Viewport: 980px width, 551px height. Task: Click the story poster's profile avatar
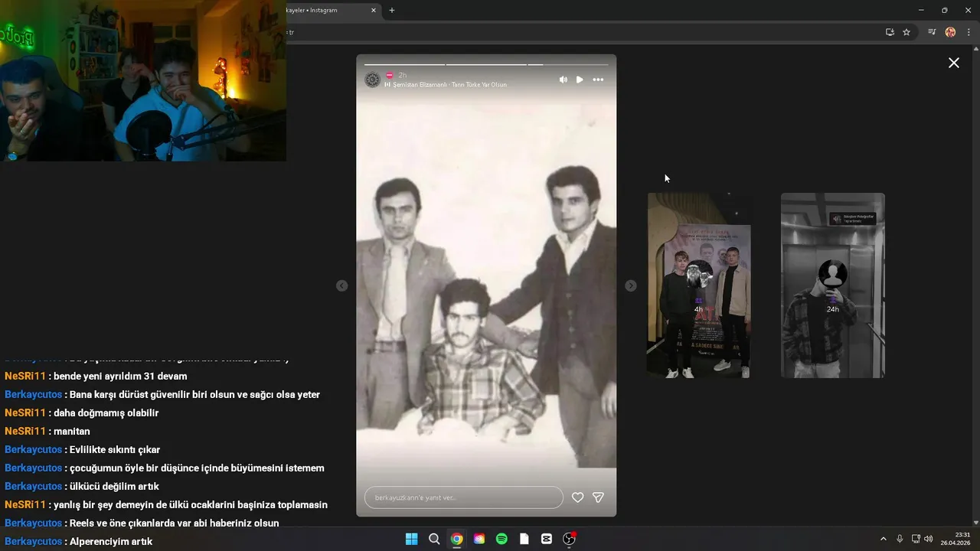coord(373,80)
